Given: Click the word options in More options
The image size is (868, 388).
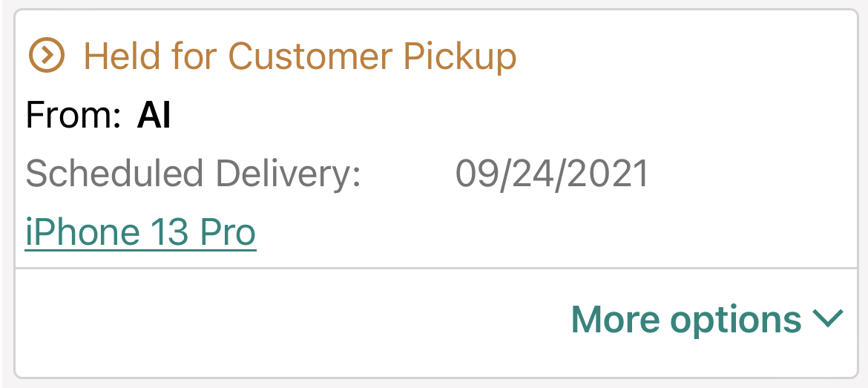Looking at the screenshot, I should click(x=736, y=319).
